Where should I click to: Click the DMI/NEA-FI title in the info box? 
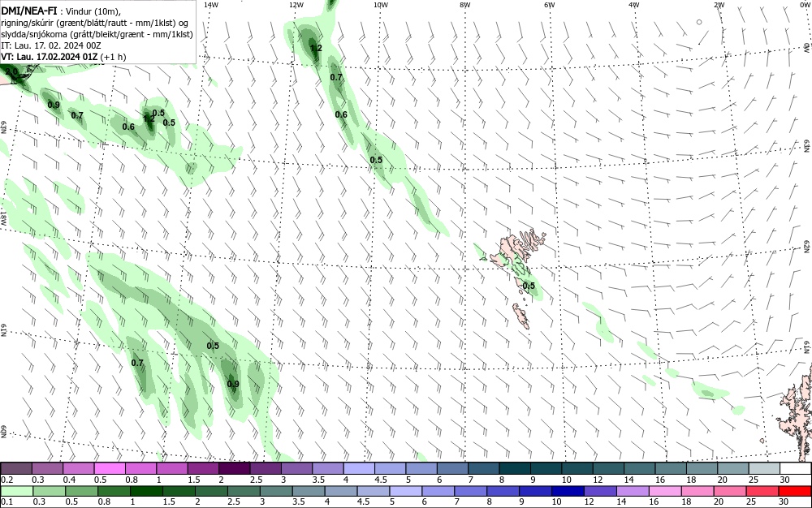(29, 9)
